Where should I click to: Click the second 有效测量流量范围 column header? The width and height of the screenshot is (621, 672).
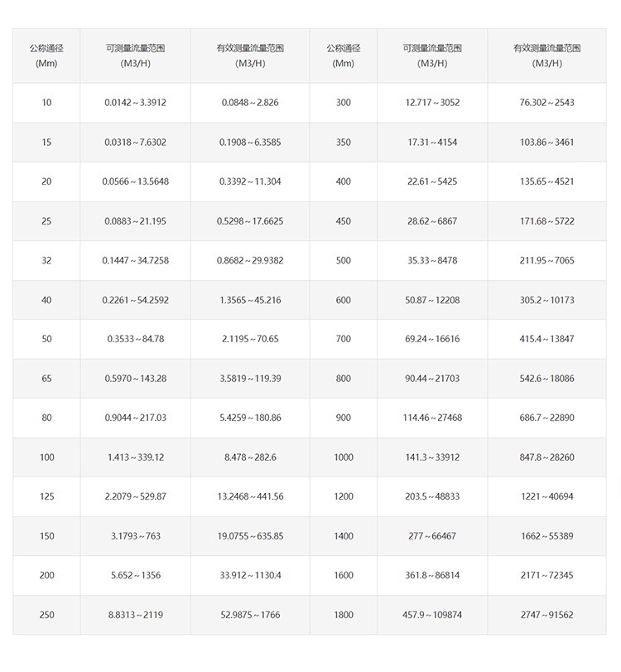(546, 56)
